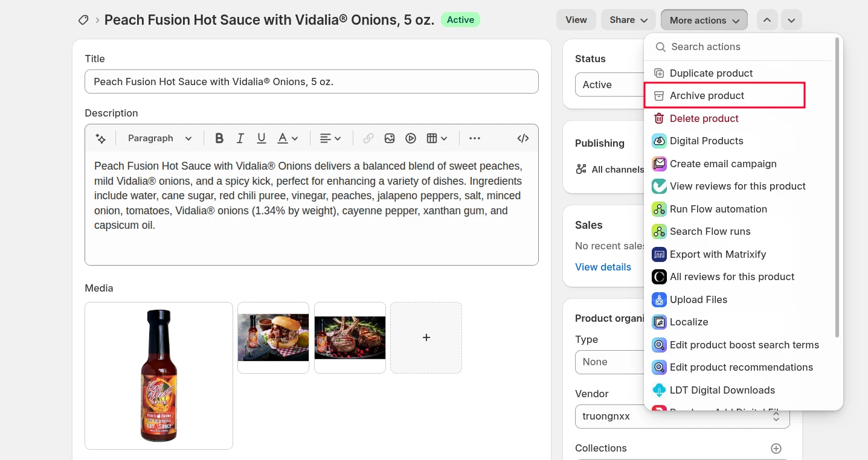Click the View reviews app icon
Viewport: 868px width, 460px height.
click(x=659, y=186)
